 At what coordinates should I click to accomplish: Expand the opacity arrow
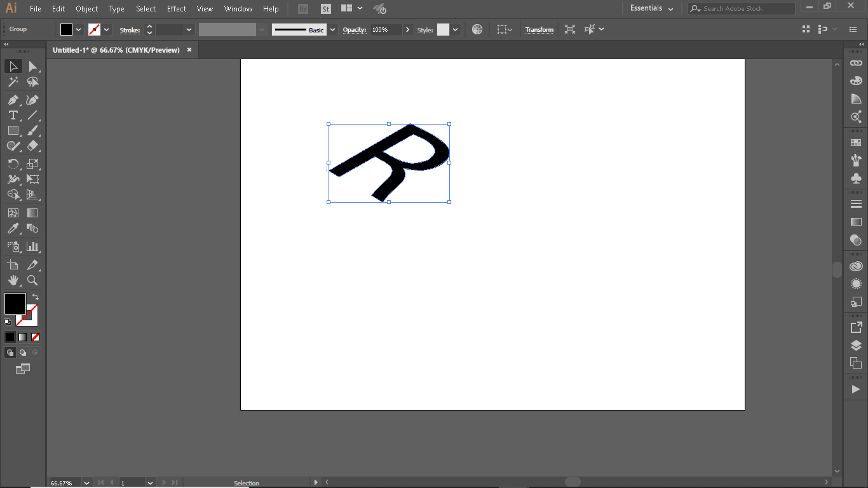407,29
